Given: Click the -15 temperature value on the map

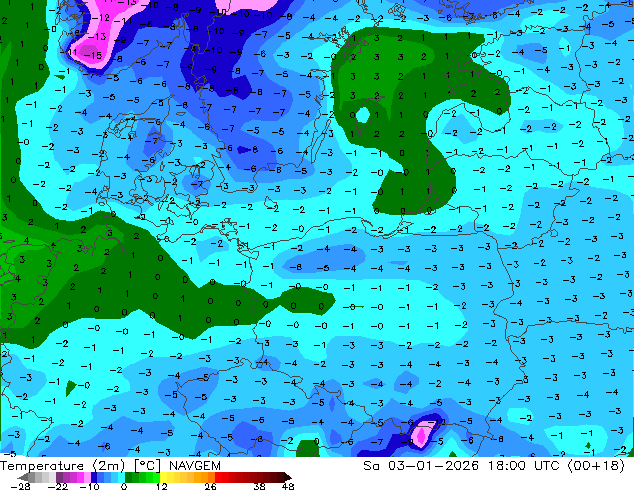Looking at the screenshot, I should pos(93,55).
